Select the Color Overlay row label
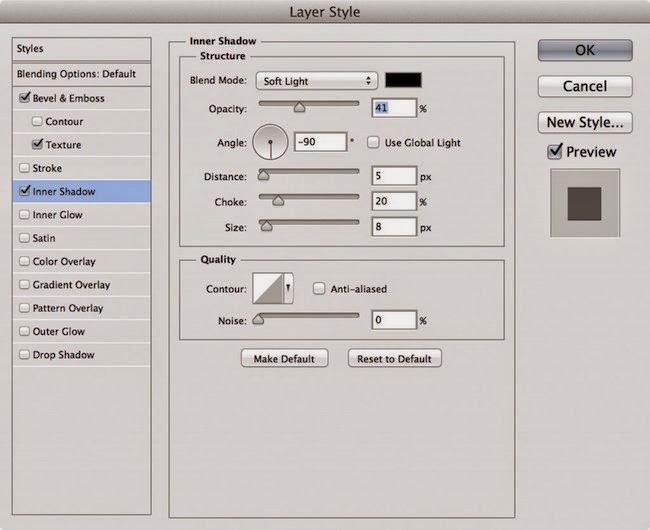This screenshot has height=530, width=650. click(x=64, y=261)
